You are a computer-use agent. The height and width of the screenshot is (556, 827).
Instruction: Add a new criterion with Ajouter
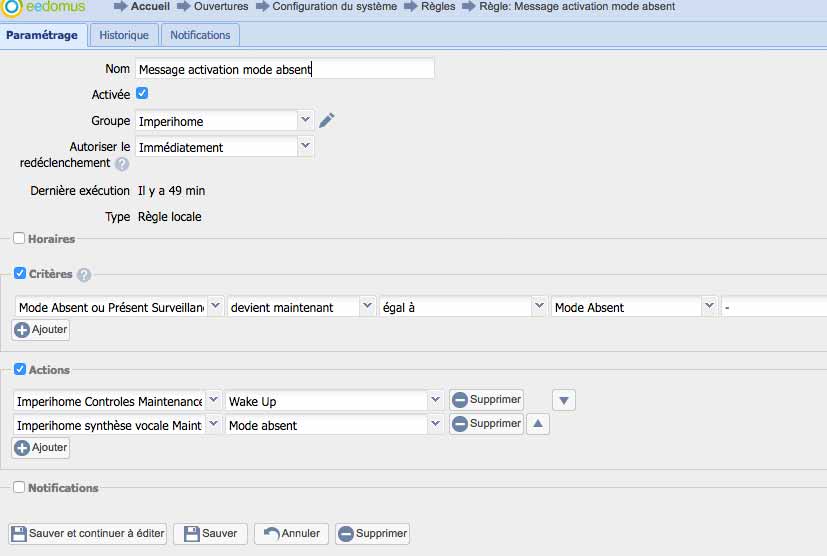(41, 330)
